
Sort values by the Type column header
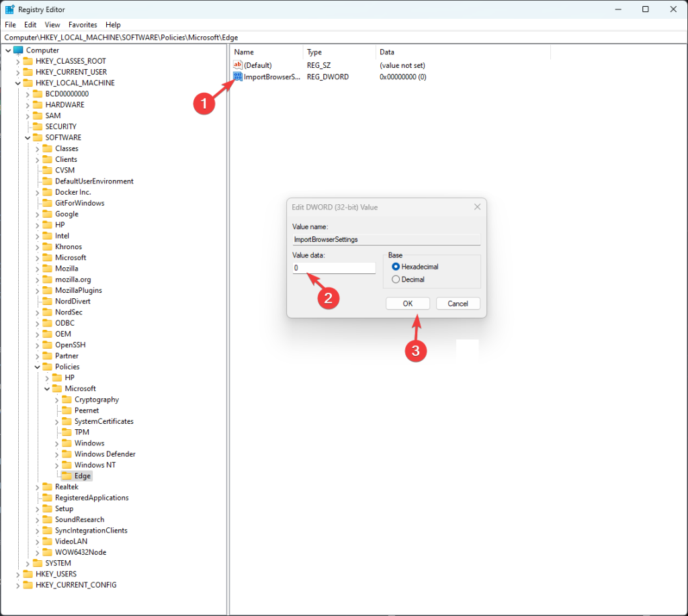point(339,52)
